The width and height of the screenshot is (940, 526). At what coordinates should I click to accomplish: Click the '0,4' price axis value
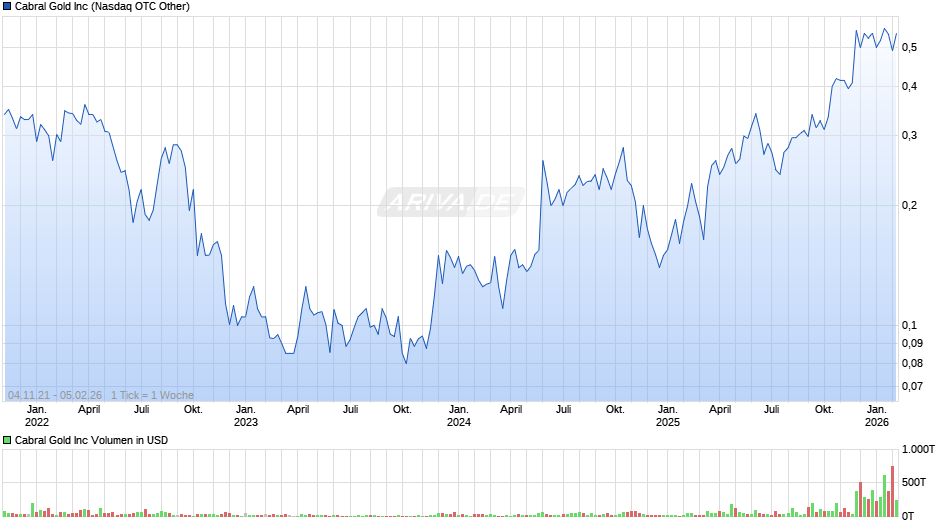[909, 86]
